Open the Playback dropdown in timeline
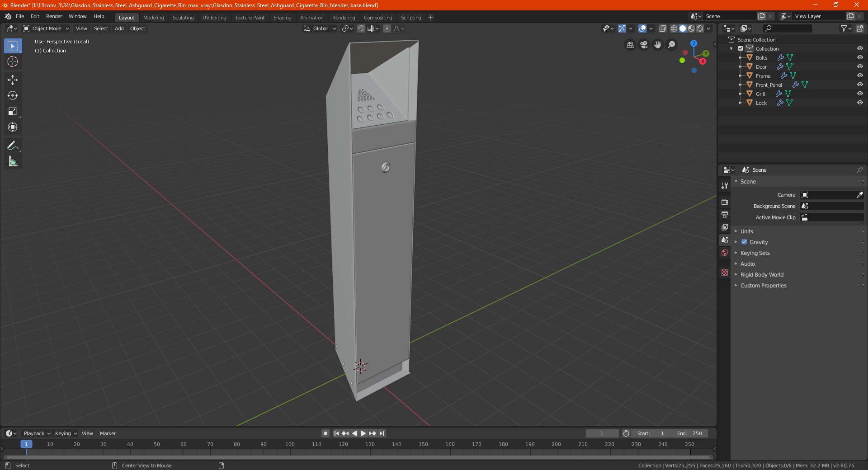The image size is (868, 470). 37,433
